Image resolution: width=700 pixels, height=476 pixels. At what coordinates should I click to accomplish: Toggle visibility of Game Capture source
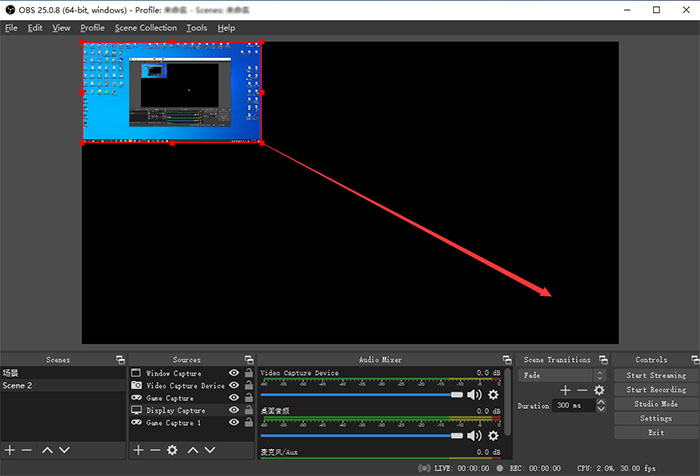coord(234,397)
